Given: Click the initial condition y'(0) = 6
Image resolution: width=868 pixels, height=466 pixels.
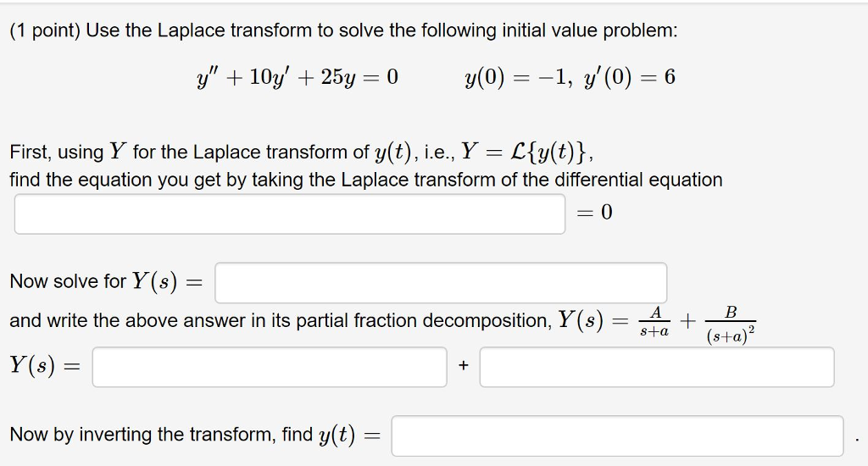Looking at the screenshot, I should pyautogui.click(x=630, y=77).
